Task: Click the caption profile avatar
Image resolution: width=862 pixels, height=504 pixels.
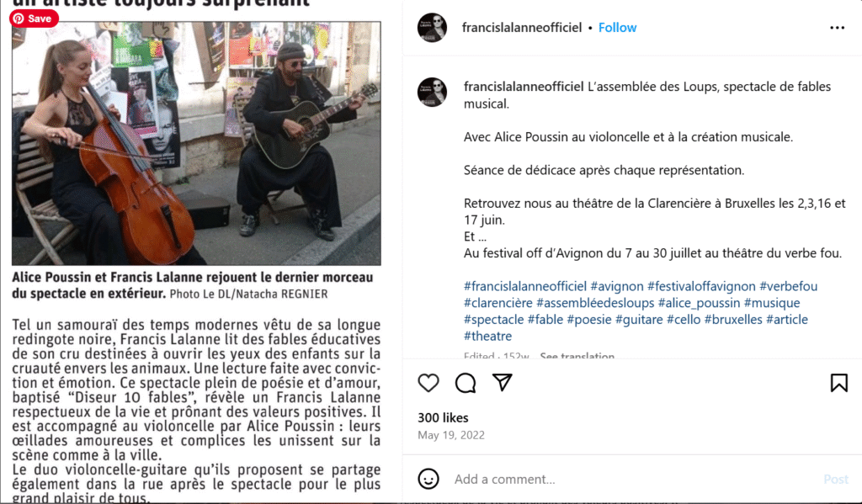Action: 432,92
